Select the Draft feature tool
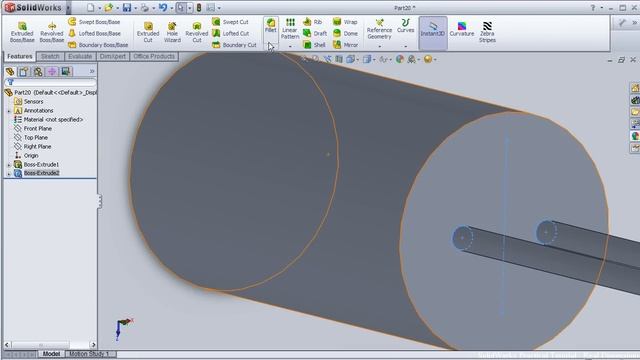This screenshot has width=640, height=360. click(x=315, y=33)
